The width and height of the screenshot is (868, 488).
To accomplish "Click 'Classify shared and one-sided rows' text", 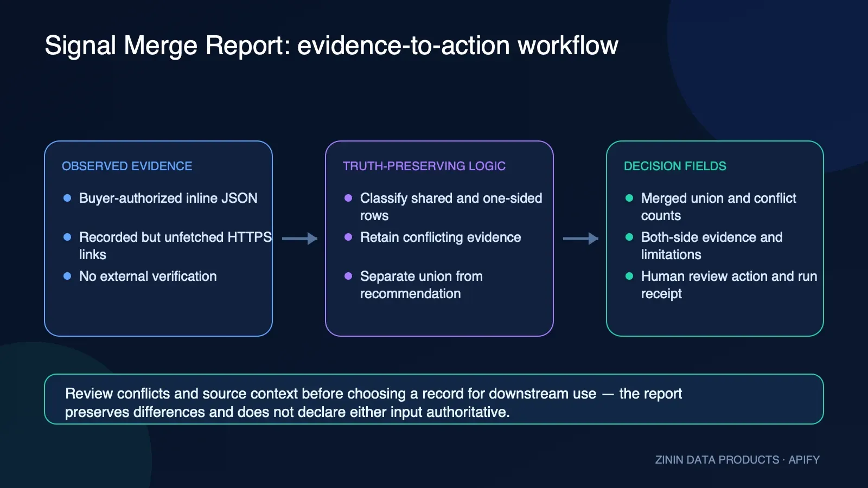I will click(451, 207).
